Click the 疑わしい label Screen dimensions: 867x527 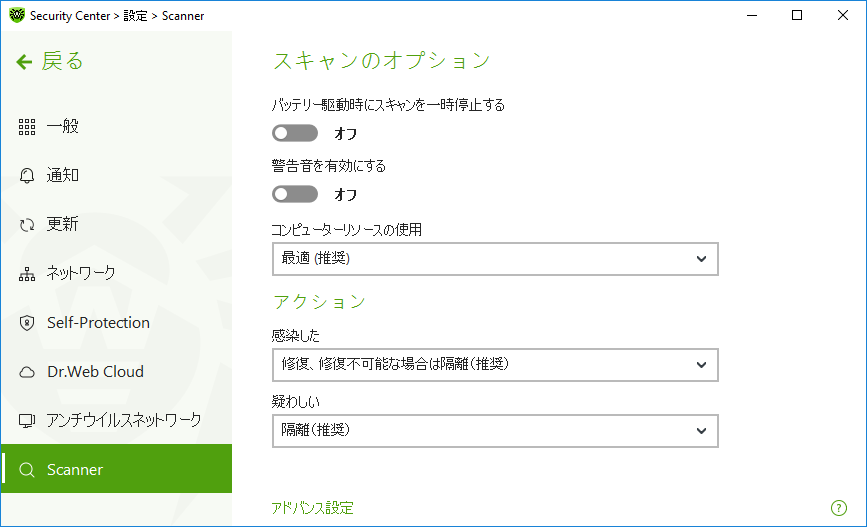point(295,401)
